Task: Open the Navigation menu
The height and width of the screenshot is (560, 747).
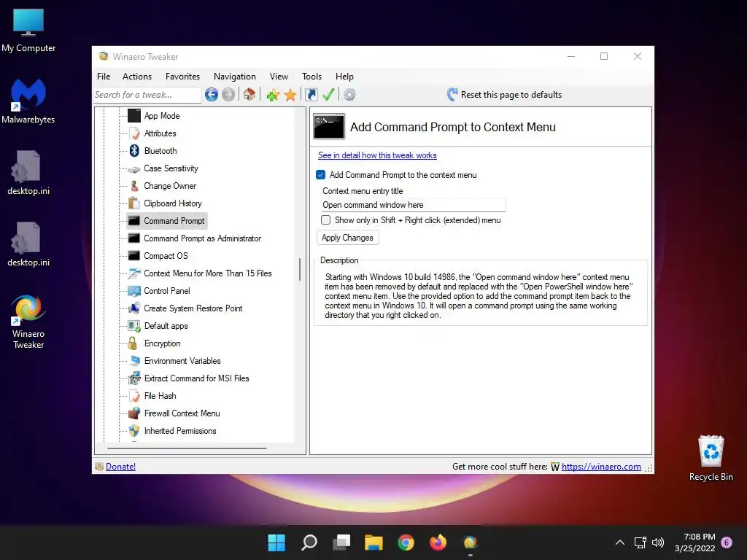Action: pos(235,76)
